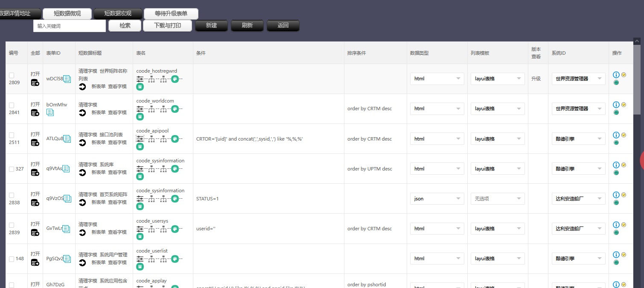
Task: Click 升级 link in row 2809
Action: tap(536, 79)
